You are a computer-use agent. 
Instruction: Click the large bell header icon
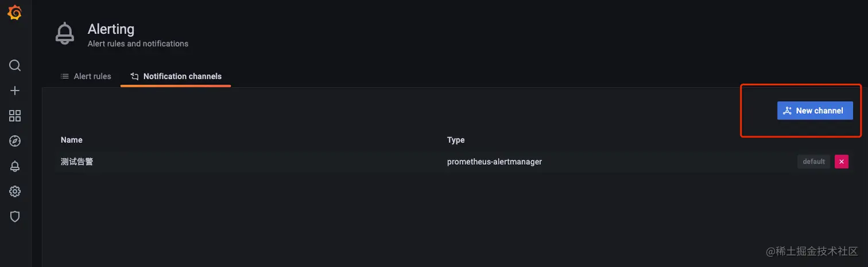pyautogui.click(x=65, y=33)
